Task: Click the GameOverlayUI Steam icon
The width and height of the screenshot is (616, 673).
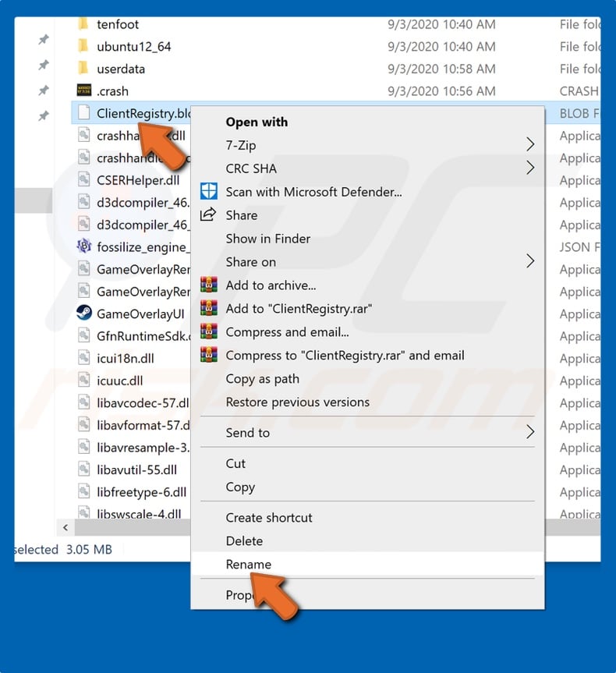Action: [83, 313]
